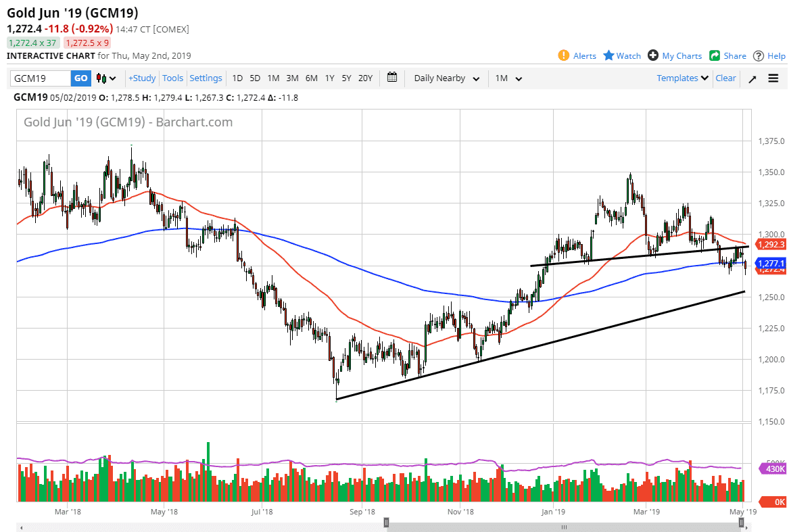Viewport: 789px width, 532px height.
Task: Open the Help question mark icon
Action: pyautogui.click(x=759, y=56)
